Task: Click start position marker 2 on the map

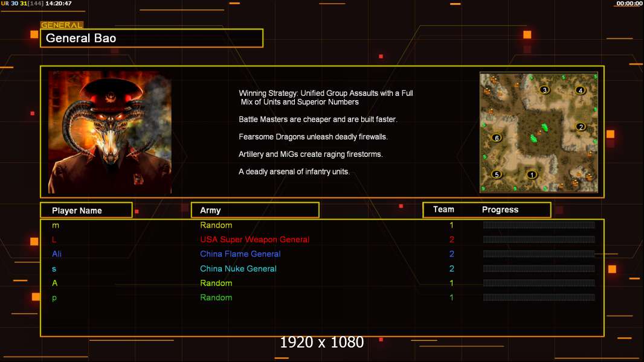Action: (581, 127)
